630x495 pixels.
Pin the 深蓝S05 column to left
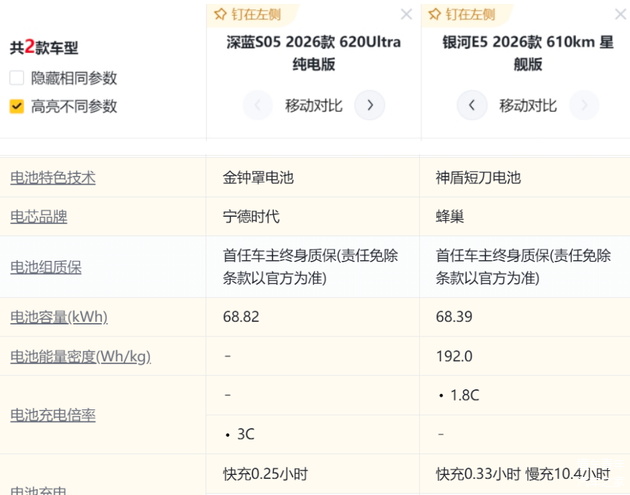[x=248, y=14]
